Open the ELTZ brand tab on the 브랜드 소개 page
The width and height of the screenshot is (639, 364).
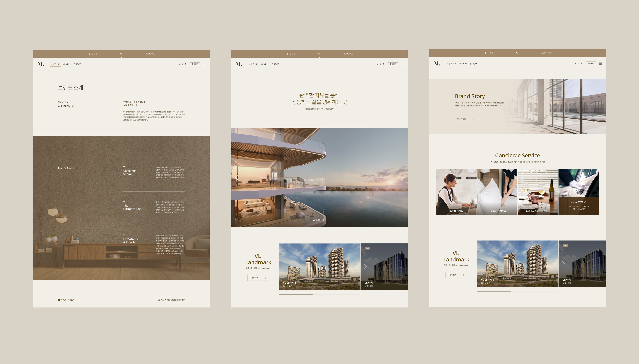click(x=93, y=54)
